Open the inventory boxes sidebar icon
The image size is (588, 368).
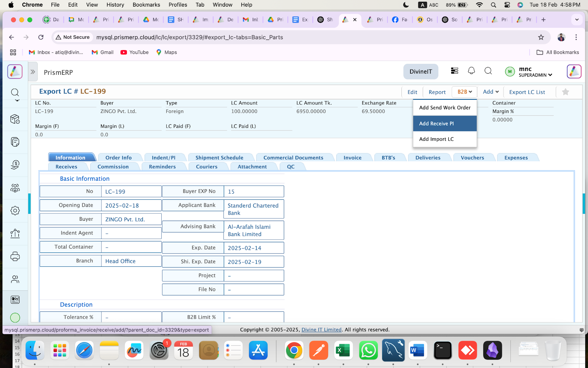(15, 119)
